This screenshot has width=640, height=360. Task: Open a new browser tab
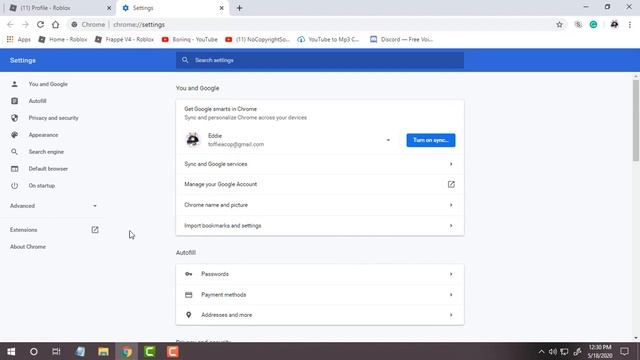[240, 8]
